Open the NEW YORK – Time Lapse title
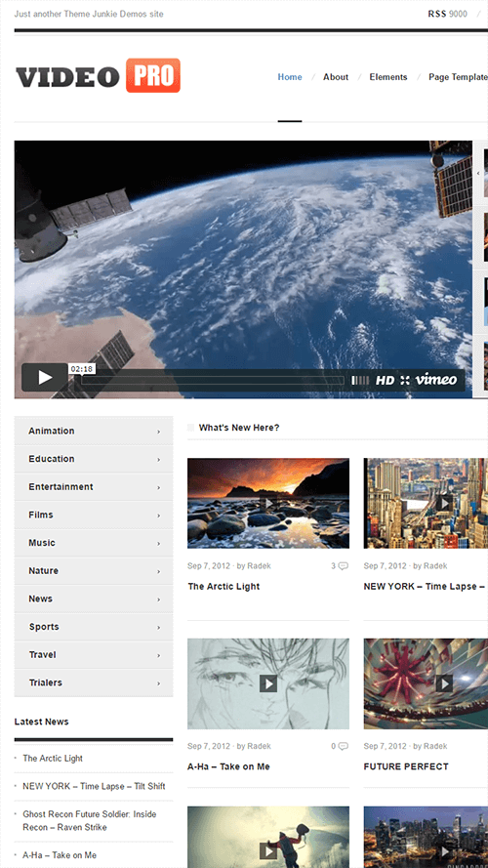The image size is (488, 868). click(425, 586)
